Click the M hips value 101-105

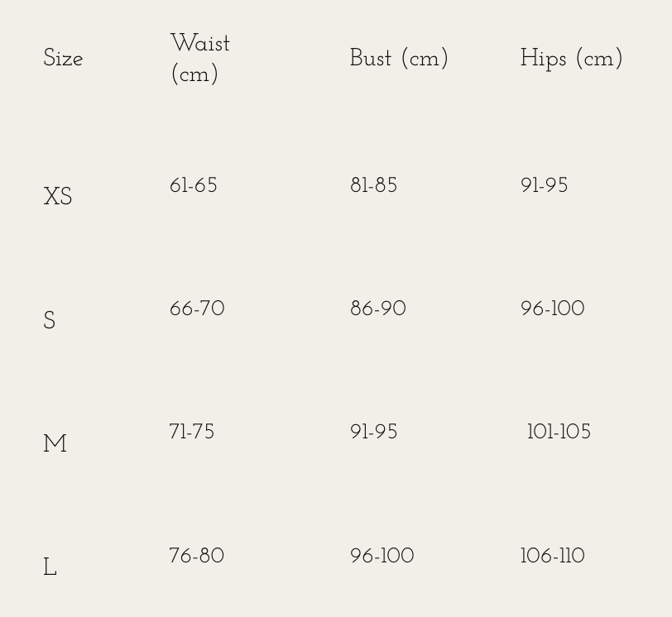559,433
